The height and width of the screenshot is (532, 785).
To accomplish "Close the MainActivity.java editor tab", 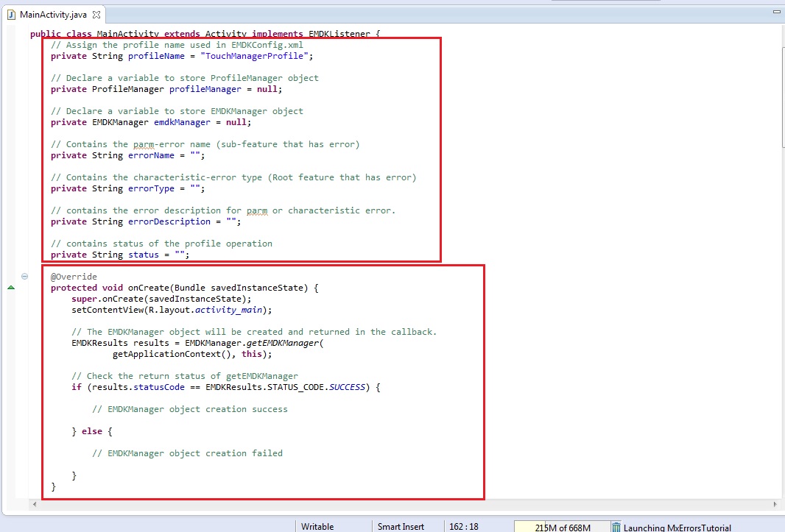I will (x=96, y=15).
